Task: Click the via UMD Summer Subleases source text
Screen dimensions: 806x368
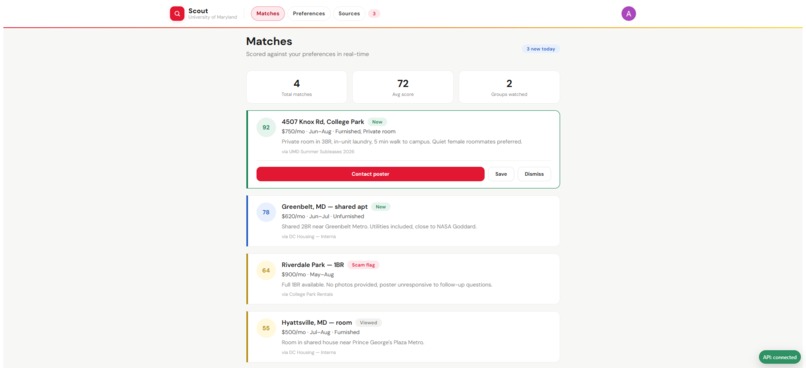Action: click(318, 152)
